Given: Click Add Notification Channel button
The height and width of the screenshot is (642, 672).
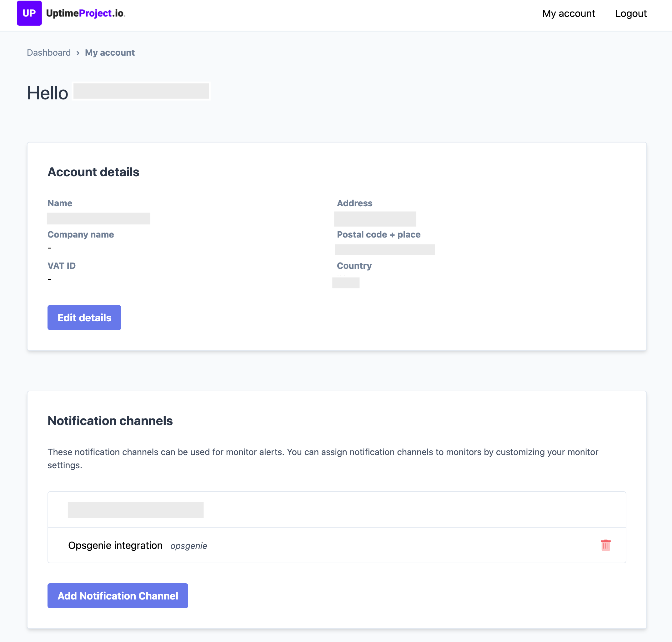Looking at the screenshot, I should 118,595.
